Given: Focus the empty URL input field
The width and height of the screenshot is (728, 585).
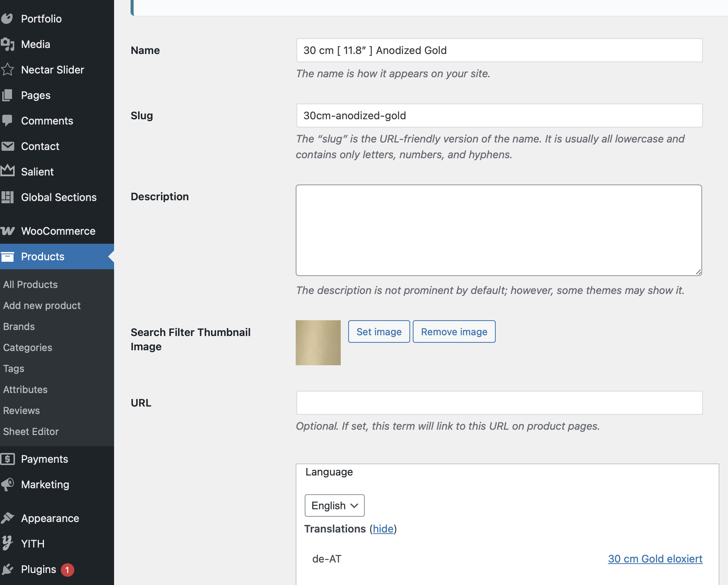Looking at the screenshot, I should [499, 403].
